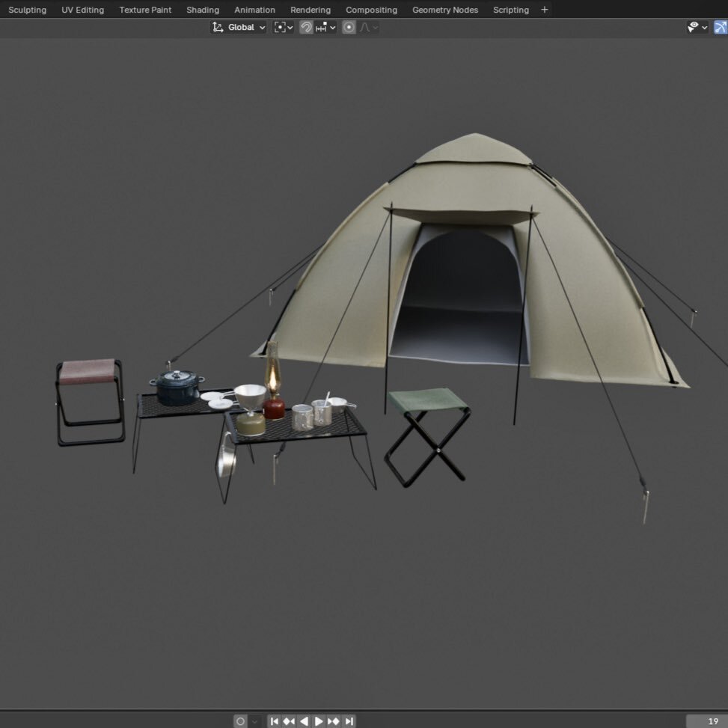Image resolution: width=728 pixels, height=728 pixels.
Task: Toggle proportional editing
Action: click(349, 28)
